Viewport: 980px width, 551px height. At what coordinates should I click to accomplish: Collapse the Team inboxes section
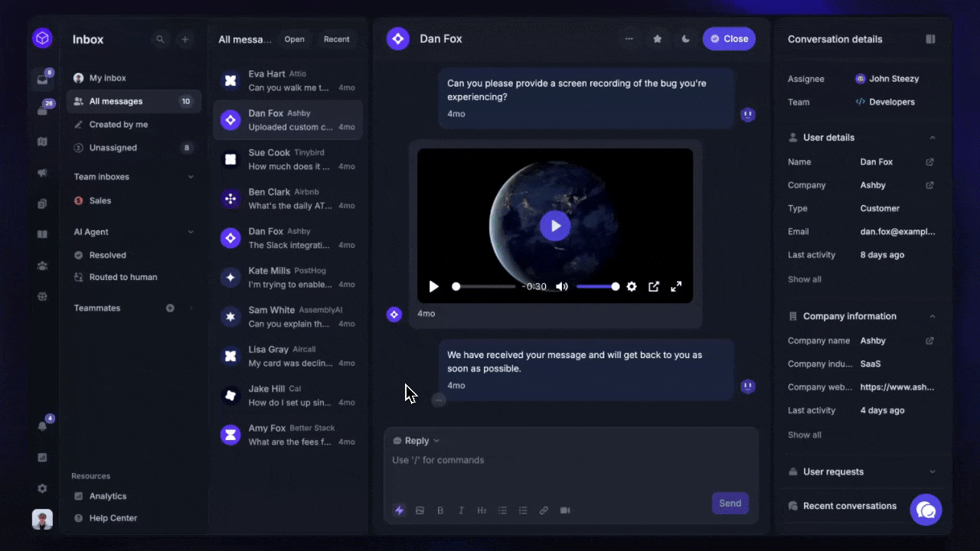(191, 177)
